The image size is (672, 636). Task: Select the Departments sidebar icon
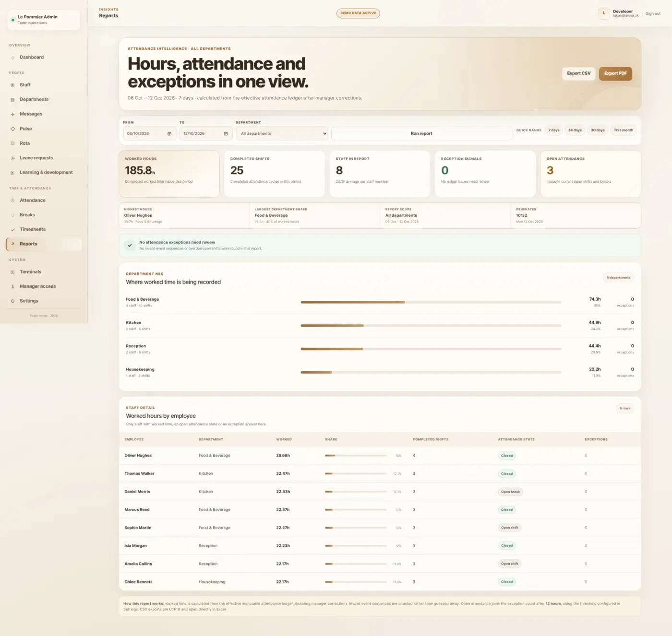point(12,100)
